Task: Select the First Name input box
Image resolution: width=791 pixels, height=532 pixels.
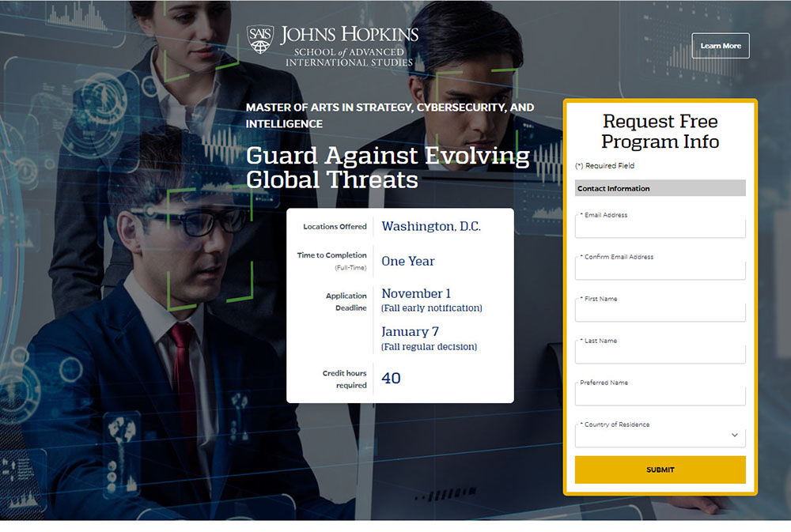Action: (x=660, y=311)
